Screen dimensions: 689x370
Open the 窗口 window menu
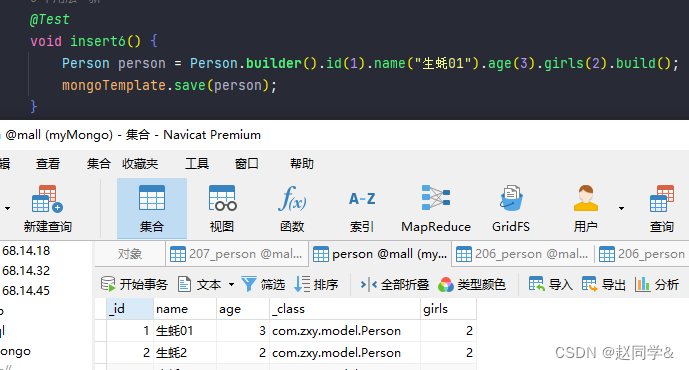(x=247, y=163)
